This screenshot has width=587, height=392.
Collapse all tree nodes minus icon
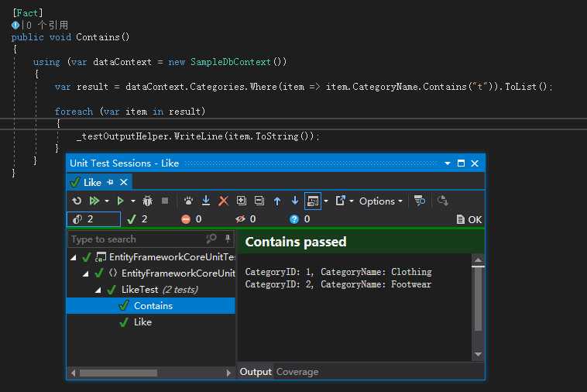(259, 201)
